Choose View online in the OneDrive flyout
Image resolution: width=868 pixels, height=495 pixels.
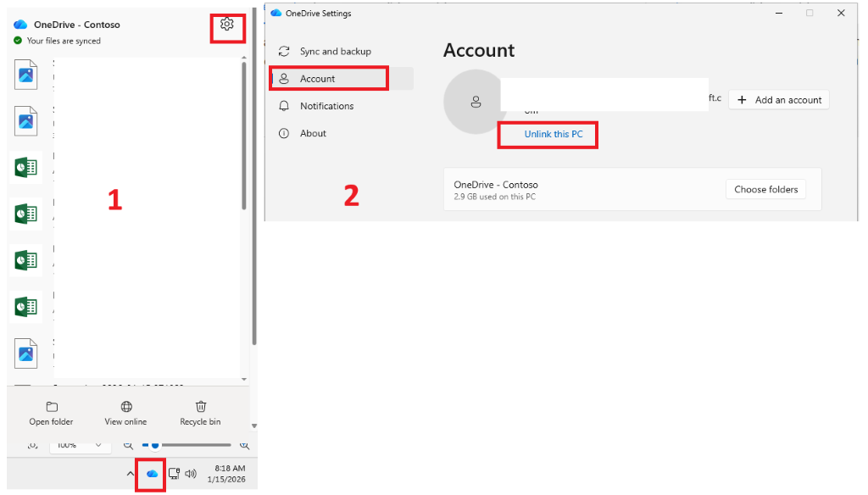[125, 414]
